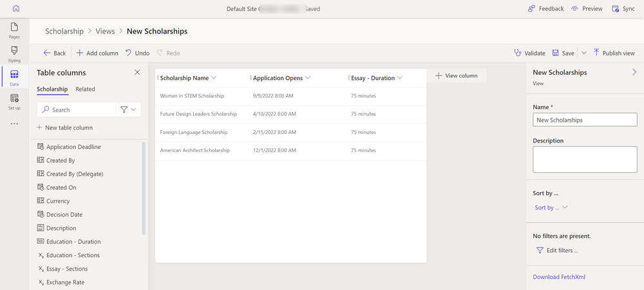The height and width of the screenshot is (290, 644).
Task: Select the Education - Sections column
Action: (x=69, y=255)
